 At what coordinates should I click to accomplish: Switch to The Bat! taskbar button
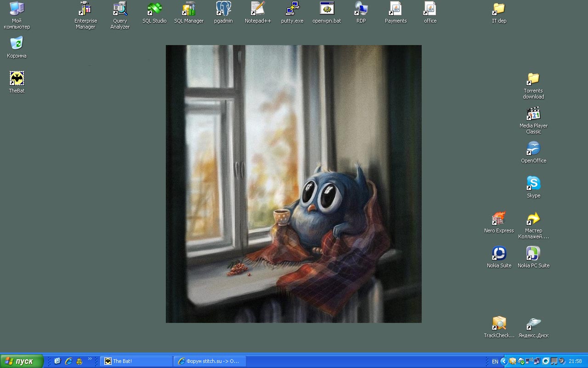136,361
